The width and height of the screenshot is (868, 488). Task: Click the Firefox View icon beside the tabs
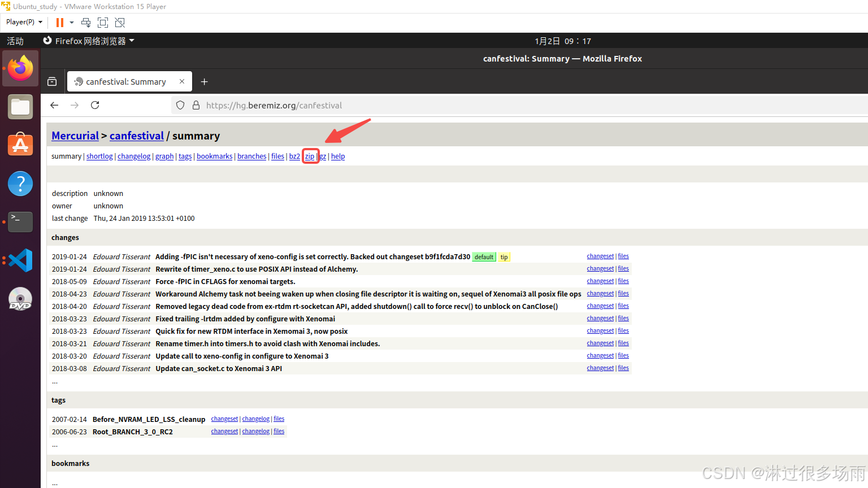point(52,81)
